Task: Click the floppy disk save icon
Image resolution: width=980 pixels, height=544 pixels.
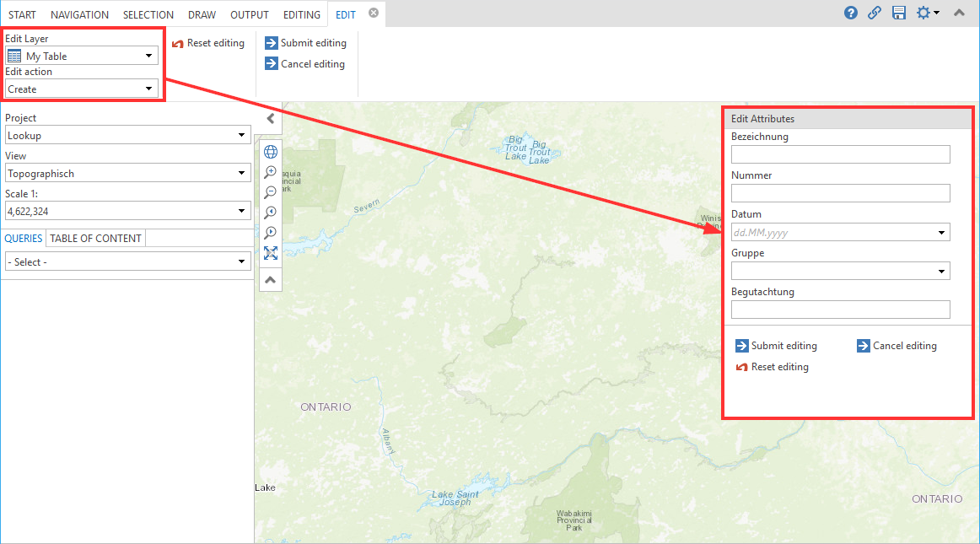Action: [898, 13]
